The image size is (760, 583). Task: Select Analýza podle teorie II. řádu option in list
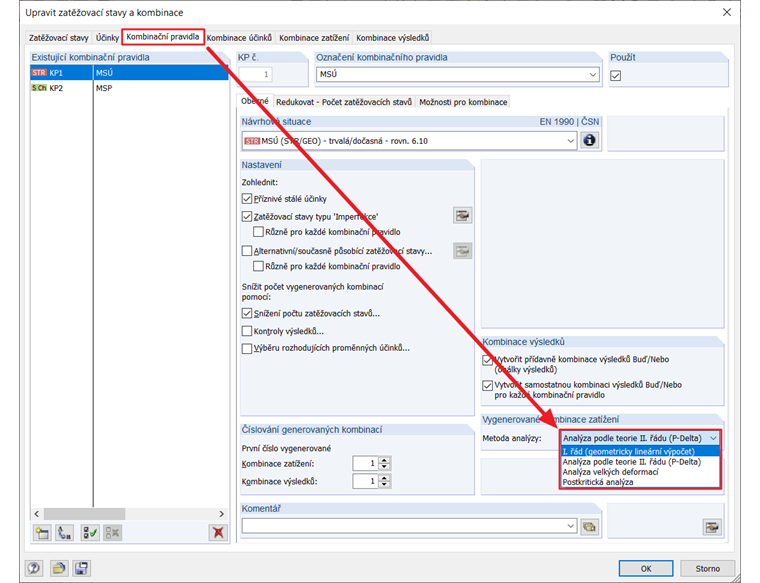click(640, 462)
